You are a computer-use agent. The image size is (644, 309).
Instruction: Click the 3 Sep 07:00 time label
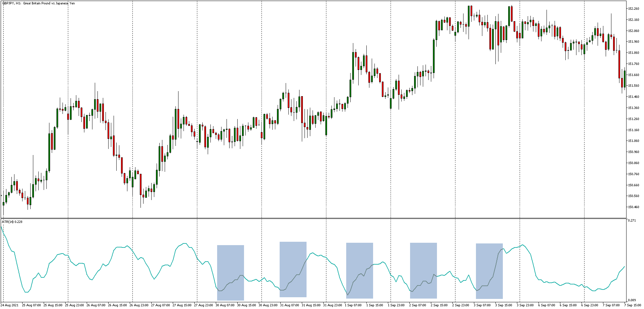point(482,305)
